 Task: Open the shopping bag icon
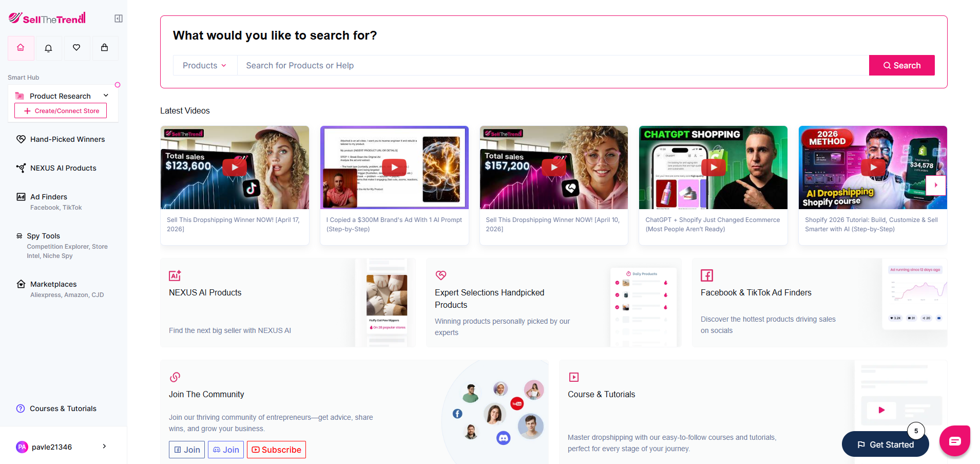point(105,48)
